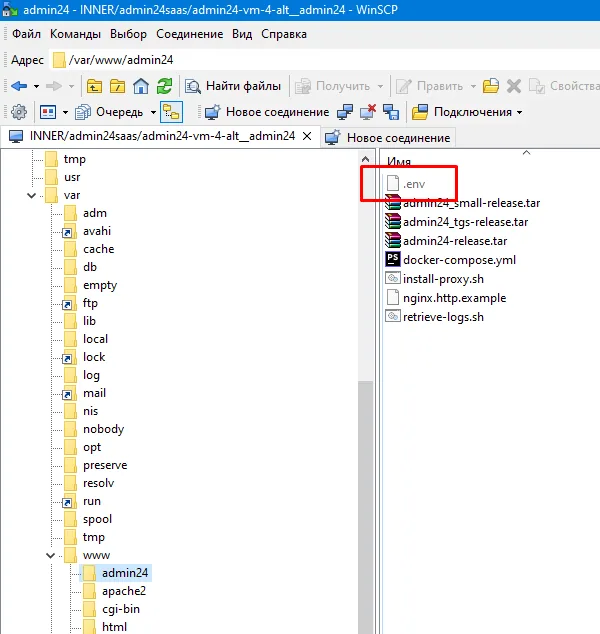Click the delete X icon
This screenshot has height=634, width=600.
(x=514, y=86)
